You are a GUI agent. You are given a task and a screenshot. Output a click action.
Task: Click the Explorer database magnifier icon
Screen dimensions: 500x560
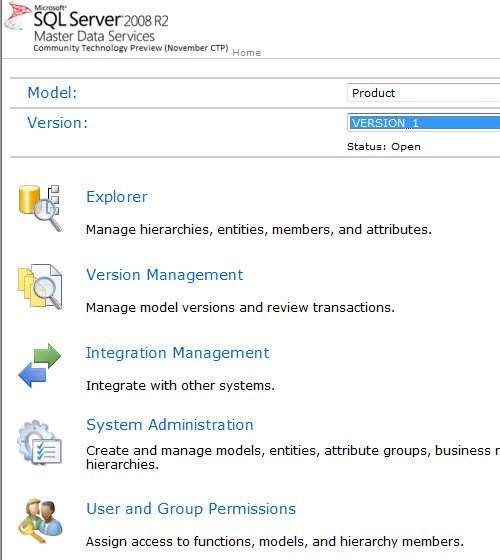pyautogui.click(x=40, y=208)
